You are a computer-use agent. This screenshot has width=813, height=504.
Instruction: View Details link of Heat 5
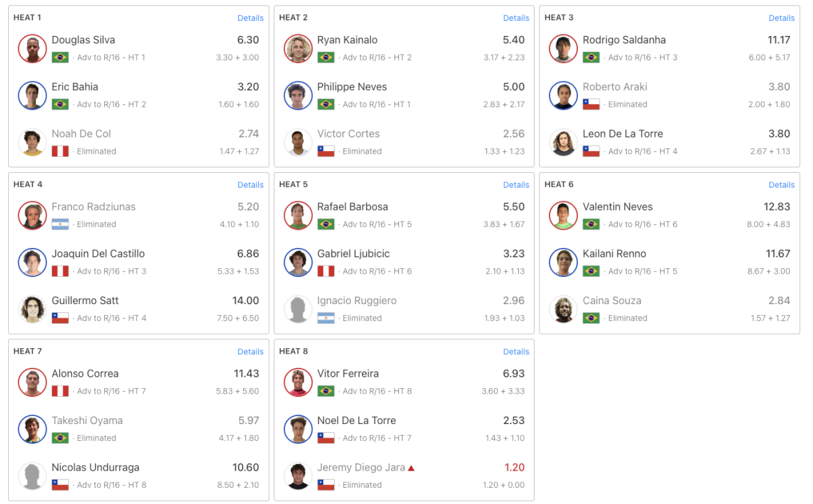[x=516, y=185]
